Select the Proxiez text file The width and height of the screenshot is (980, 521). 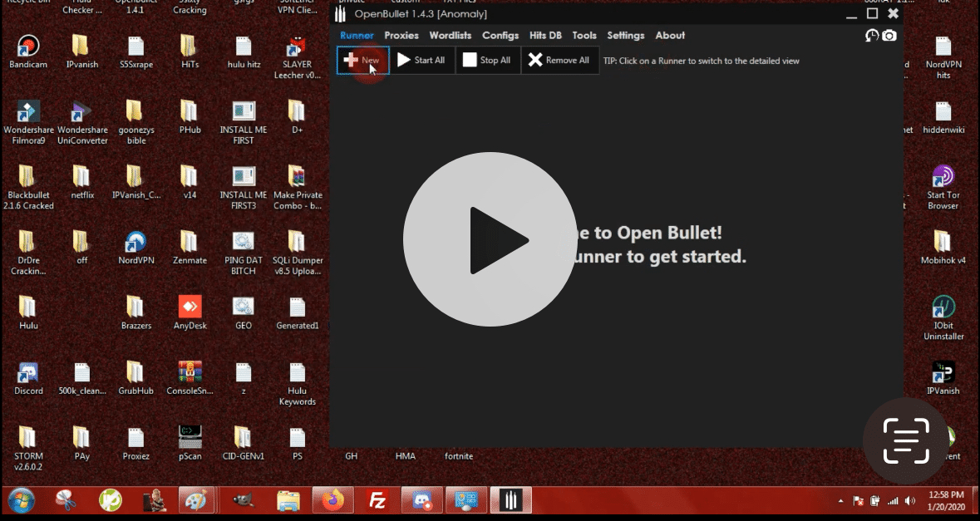coord(136,443)
